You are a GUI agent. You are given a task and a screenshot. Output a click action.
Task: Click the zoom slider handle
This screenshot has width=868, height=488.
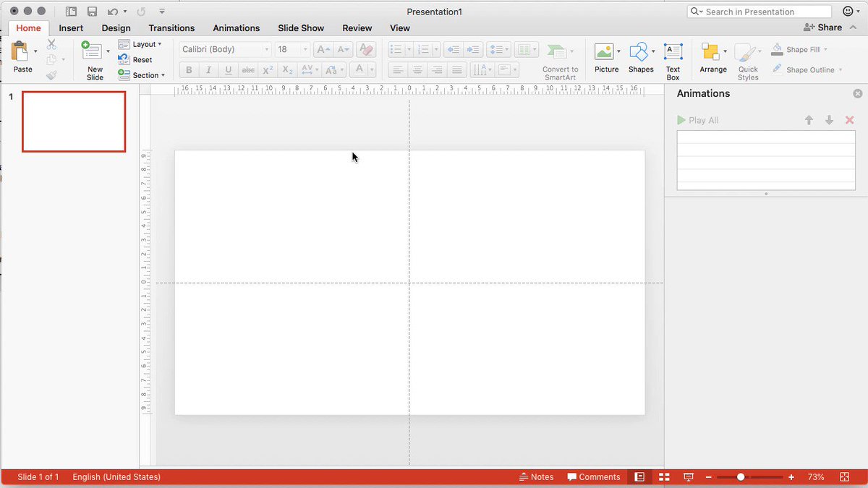[741, 477]
